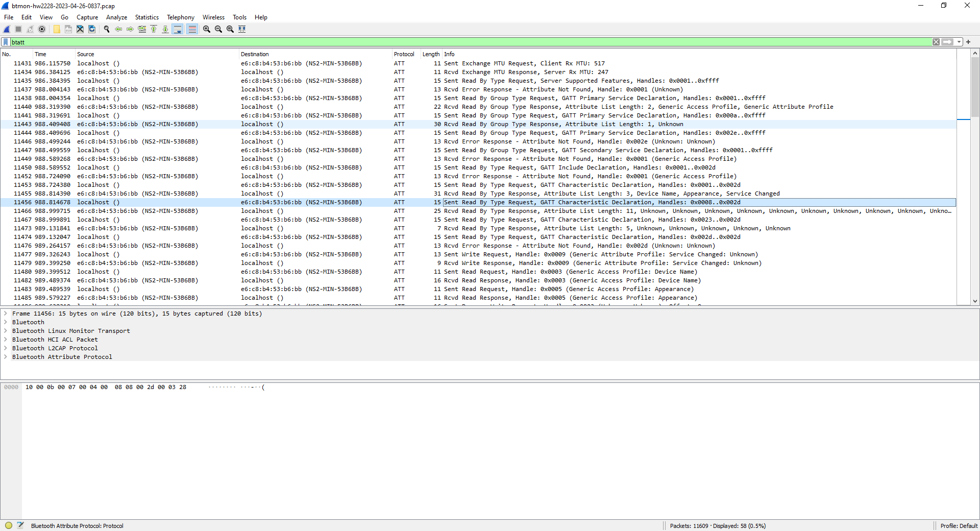Open the File menu
980x531 pixels.
point(9,17)
